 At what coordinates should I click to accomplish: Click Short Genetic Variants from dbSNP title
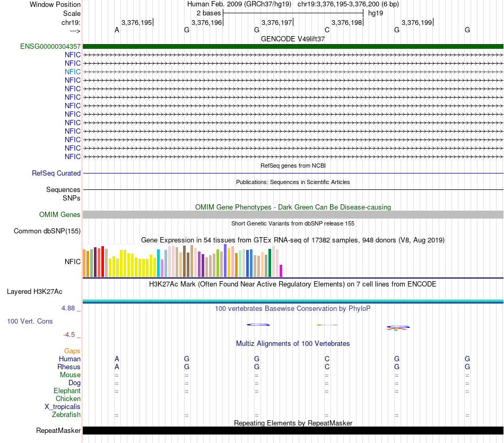point(293,223)
